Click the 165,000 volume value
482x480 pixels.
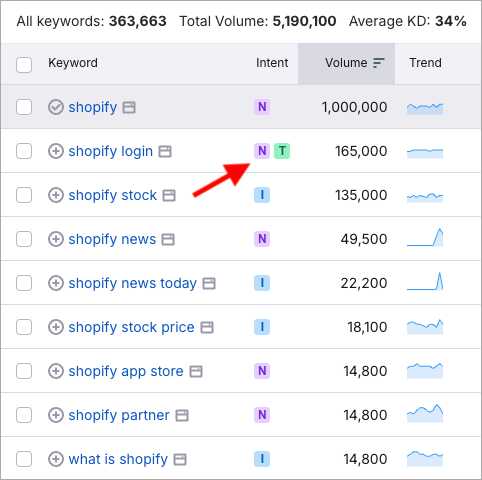point(361,151)
